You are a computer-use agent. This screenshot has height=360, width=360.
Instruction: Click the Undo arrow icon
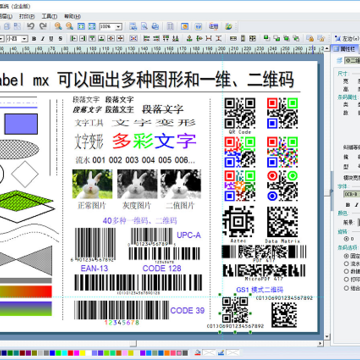point(31,26)
